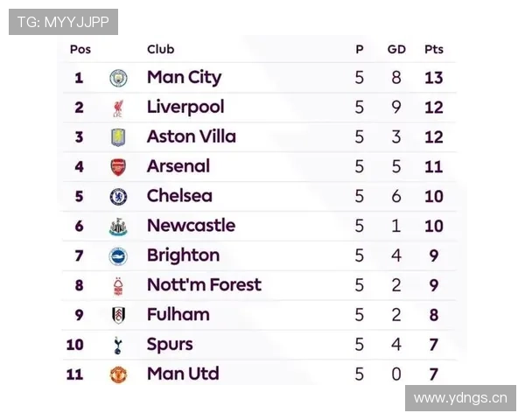525x420 pixels.
Task: Click the TG: MYYJJPP label
Action: click(x=63, y=22)
